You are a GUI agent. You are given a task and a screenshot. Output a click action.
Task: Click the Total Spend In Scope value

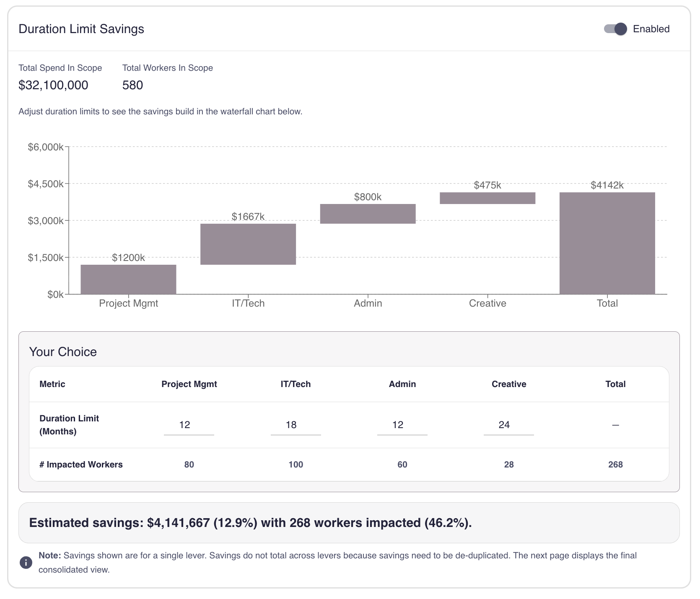coord(53,85)
